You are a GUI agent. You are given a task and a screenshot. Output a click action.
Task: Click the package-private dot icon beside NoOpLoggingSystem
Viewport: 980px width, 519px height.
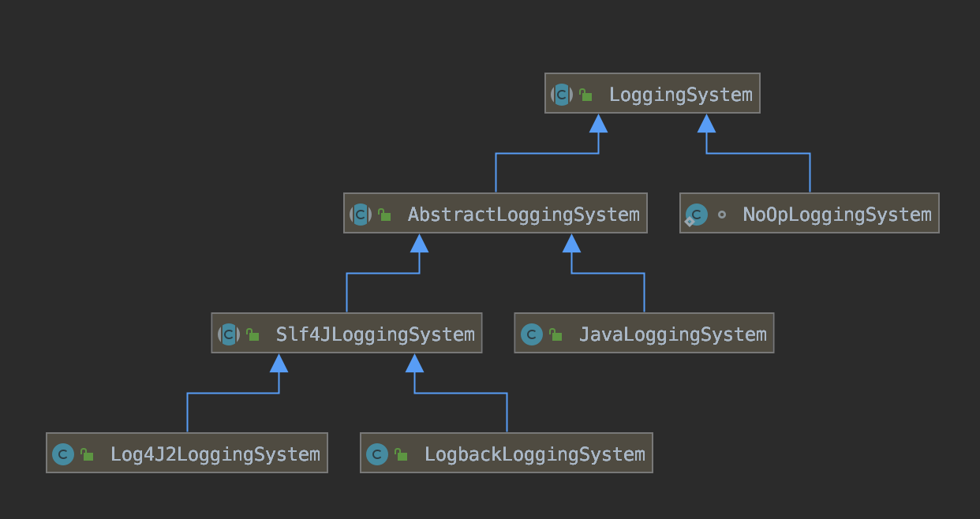pyautogui.click(x=722, y=215)
